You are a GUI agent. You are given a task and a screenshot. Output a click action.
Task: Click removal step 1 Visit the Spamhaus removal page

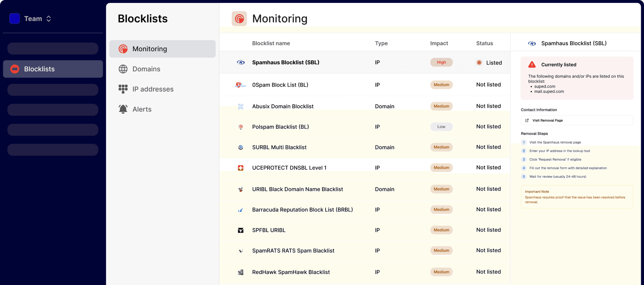(555, 142)
